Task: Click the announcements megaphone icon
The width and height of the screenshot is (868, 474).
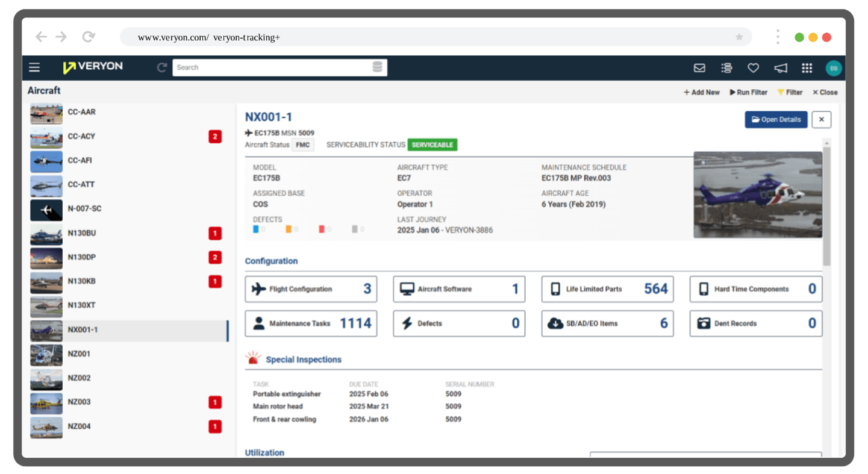Action: (781, 68)
